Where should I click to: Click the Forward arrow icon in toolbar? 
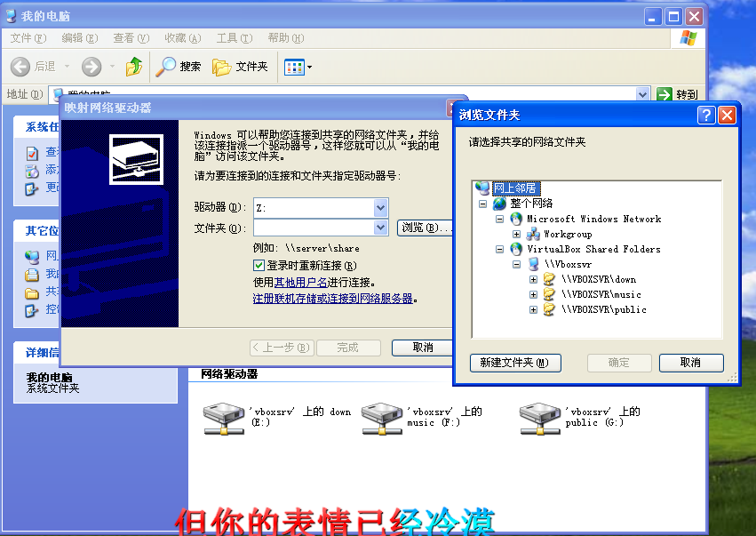[x=92, y=67]
